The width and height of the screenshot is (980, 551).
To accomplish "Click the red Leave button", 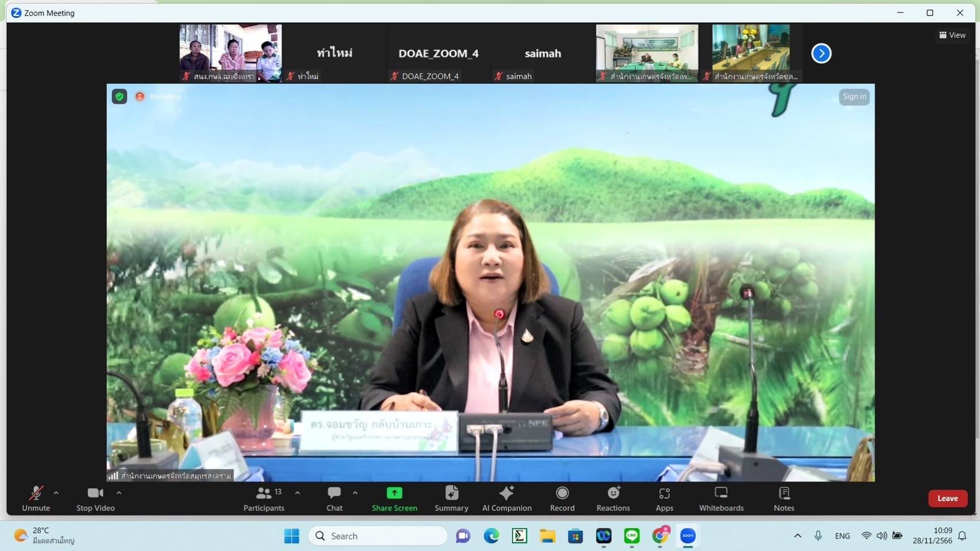I will tap(947, 498).
